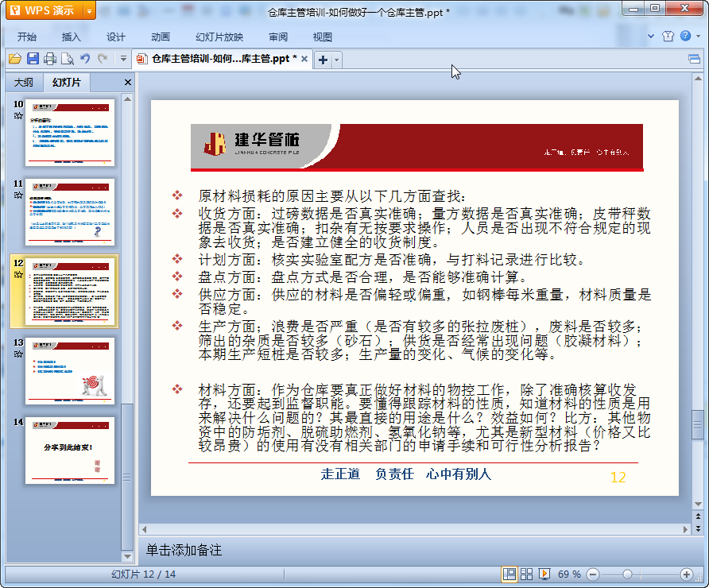Zoom out with the minus button
The image size is (709, 588).
point(593,574)
